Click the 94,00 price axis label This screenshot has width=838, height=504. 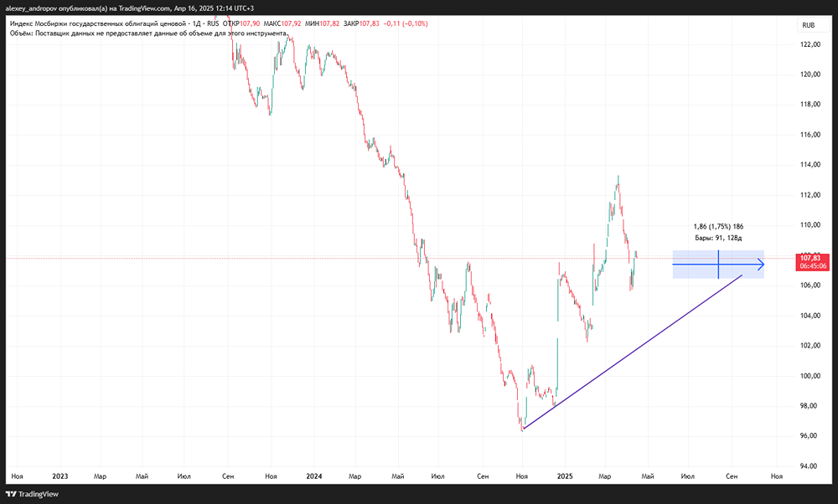point(810,466)
